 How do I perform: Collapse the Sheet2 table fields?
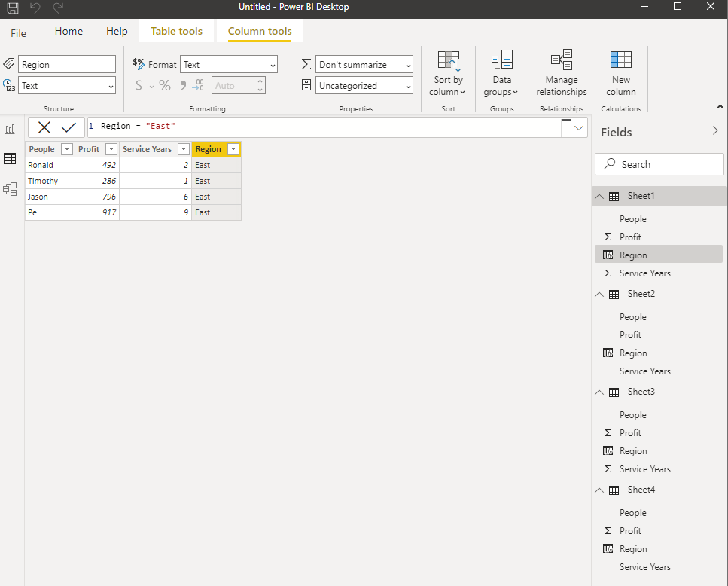click(x=599, y=295)
